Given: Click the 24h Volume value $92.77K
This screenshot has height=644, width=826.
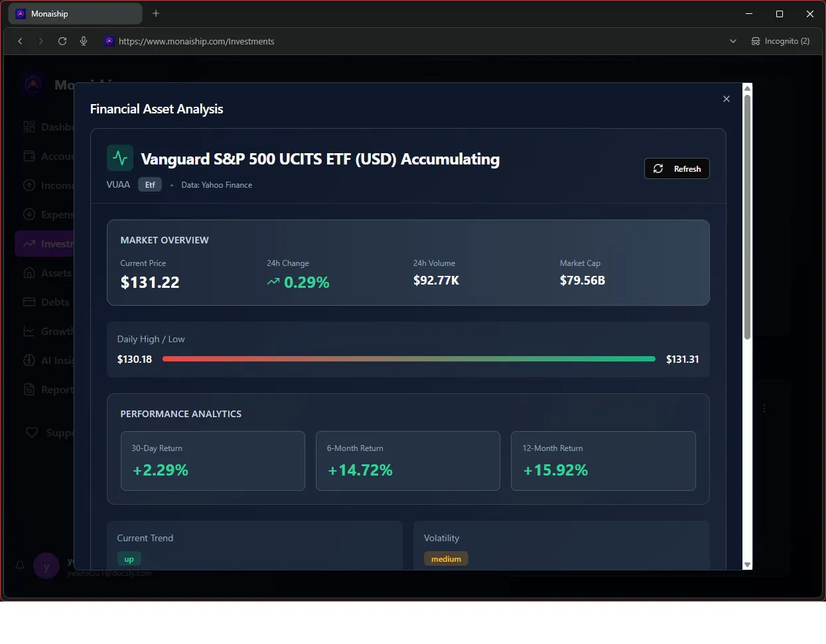Looking at the screenshot, I should point(436,280).
